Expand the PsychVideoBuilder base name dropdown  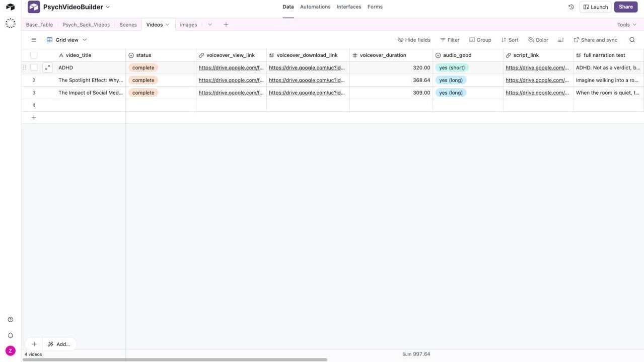point(108,7)
